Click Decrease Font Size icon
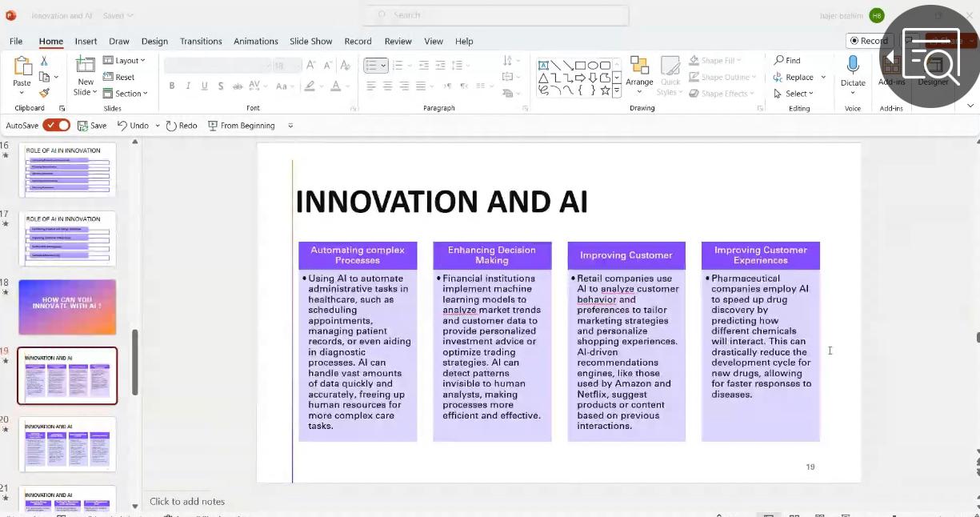 pyautogui.click(x=327, y=65)
